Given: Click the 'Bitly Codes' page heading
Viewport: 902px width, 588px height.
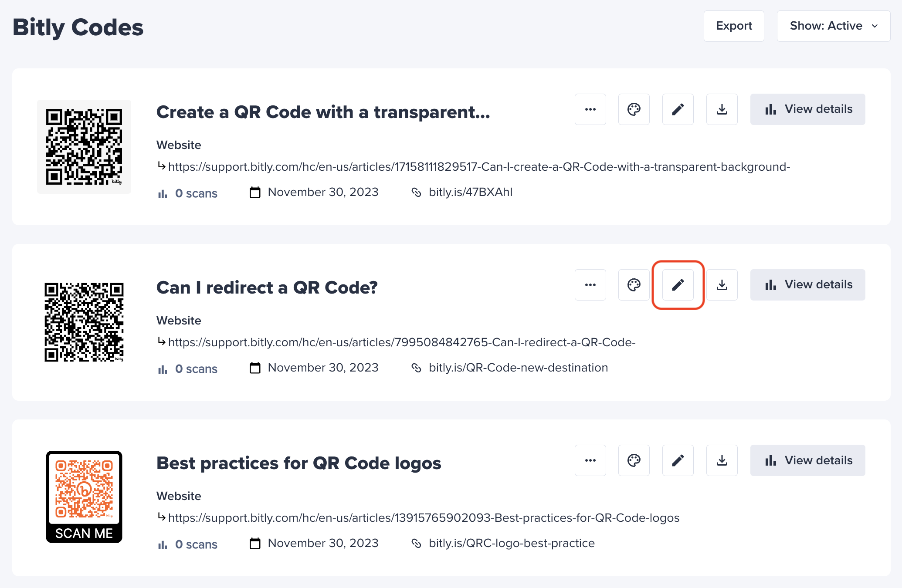Looking at the screenshot, I should click(x=78, y=27).
